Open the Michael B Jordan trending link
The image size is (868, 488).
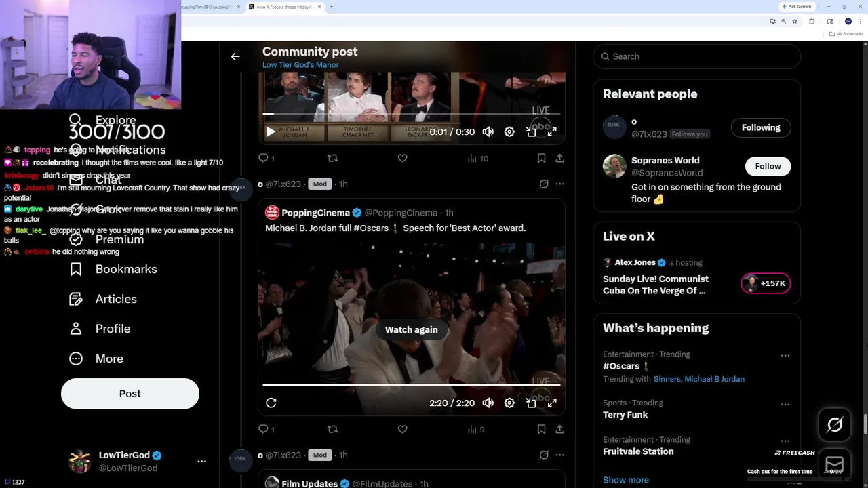click(714, 379)
